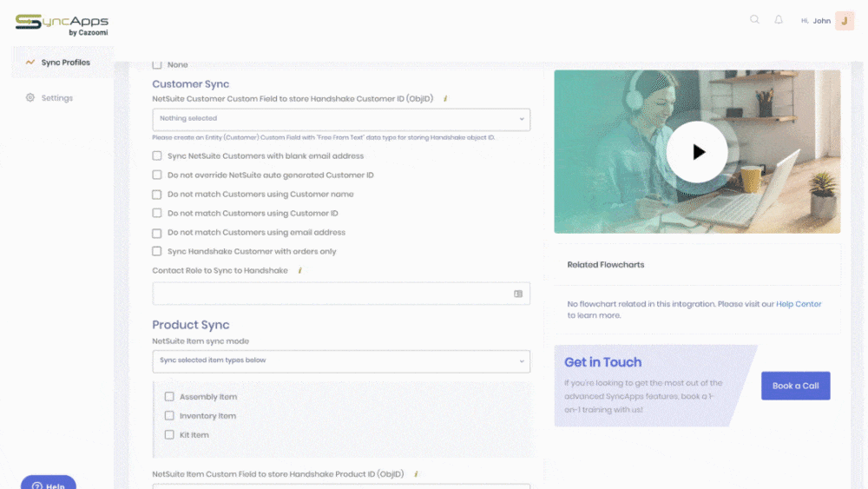868x489 pixels.
Task: Check Do not match Customers using Customer ID
Action: pyautogui.click(x=157, y=213)
